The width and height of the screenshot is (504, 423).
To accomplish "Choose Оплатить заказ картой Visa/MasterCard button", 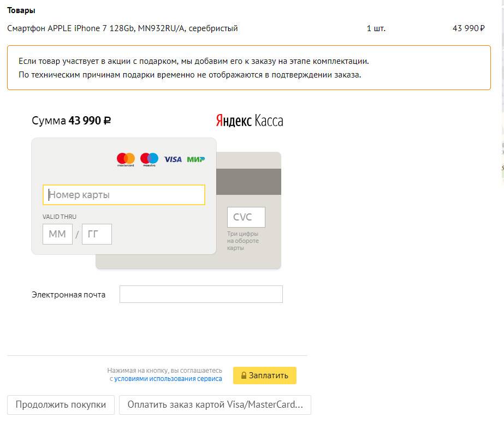I will tap(215, 405).
